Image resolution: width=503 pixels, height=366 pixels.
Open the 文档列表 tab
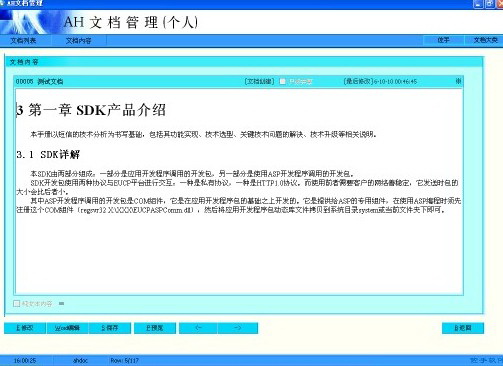tap(23, 41)
